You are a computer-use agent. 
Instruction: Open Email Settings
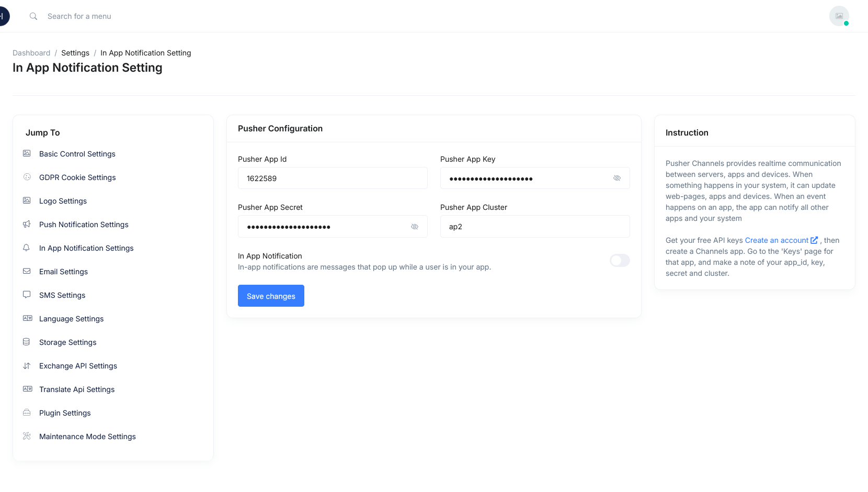pyautogui.click(x=63, y=272)
